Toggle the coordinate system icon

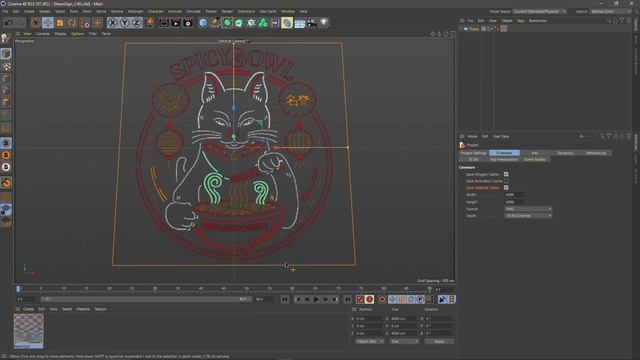click(149, 23)
